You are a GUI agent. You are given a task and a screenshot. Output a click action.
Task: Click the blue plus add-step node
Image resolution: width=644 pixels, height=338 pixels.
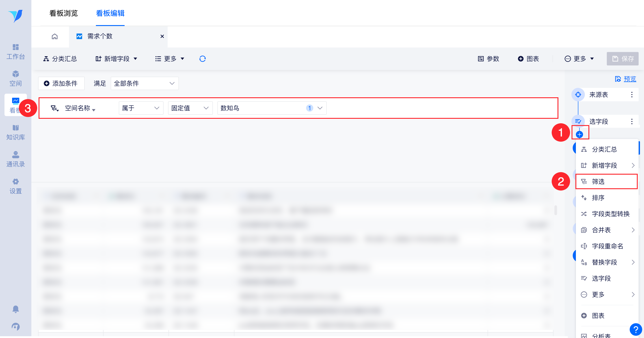(x=579, y=134)
